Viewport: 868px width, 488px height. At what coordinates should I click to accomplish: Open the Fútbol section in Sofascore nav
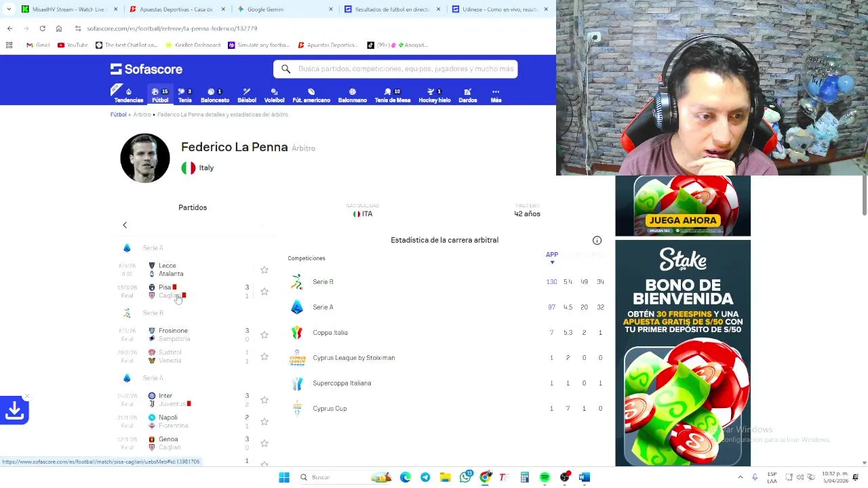click(160, 95)
